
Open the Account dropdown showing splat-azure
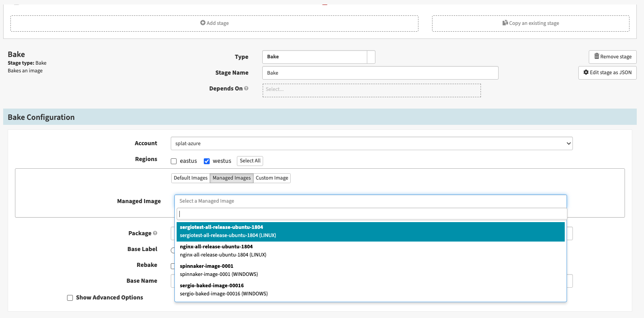pyautogui.click(x=371, y=143)
